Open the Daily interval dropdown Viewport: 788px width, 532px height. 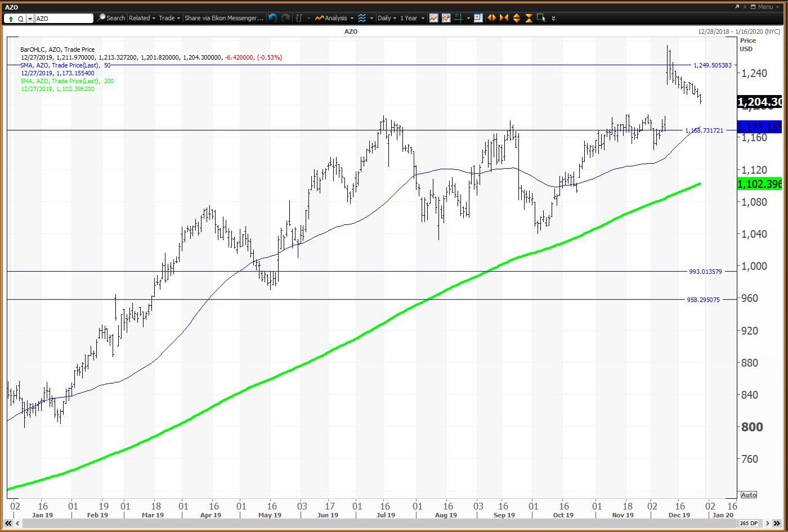pyautogui.click(x=387, y=18)
